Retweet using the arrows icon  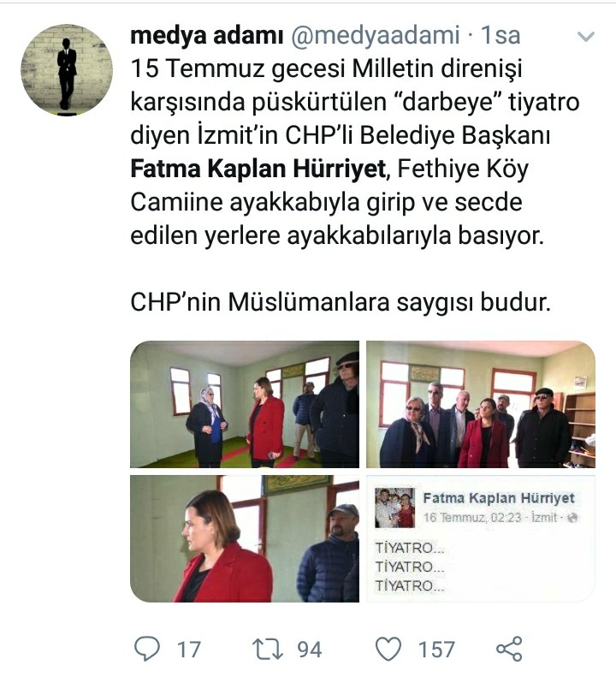click(267, 650)
